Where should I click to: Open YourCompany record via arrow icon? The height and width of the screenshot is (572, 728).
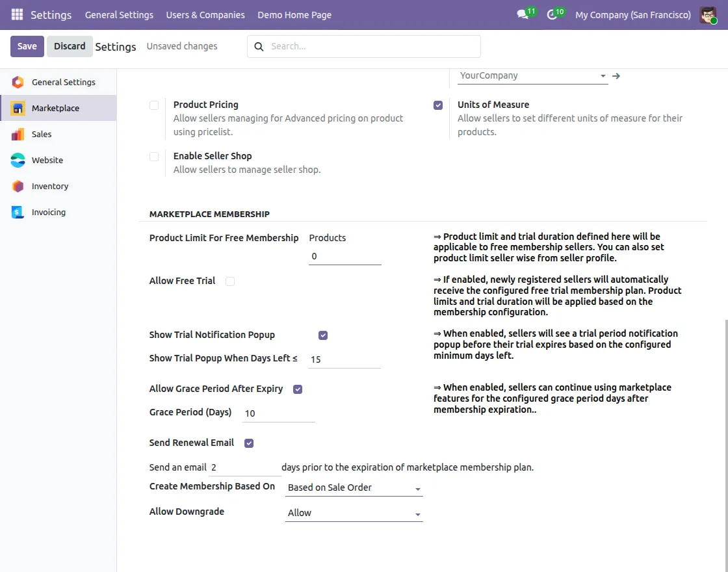pos(616,75)
